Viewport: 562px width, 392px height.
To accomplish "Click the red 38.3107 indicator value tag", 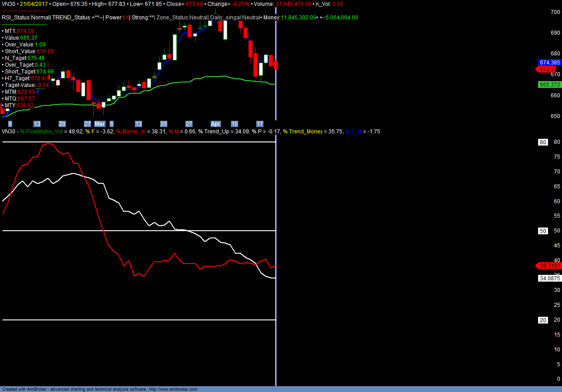I will click(x=548, y=266).
